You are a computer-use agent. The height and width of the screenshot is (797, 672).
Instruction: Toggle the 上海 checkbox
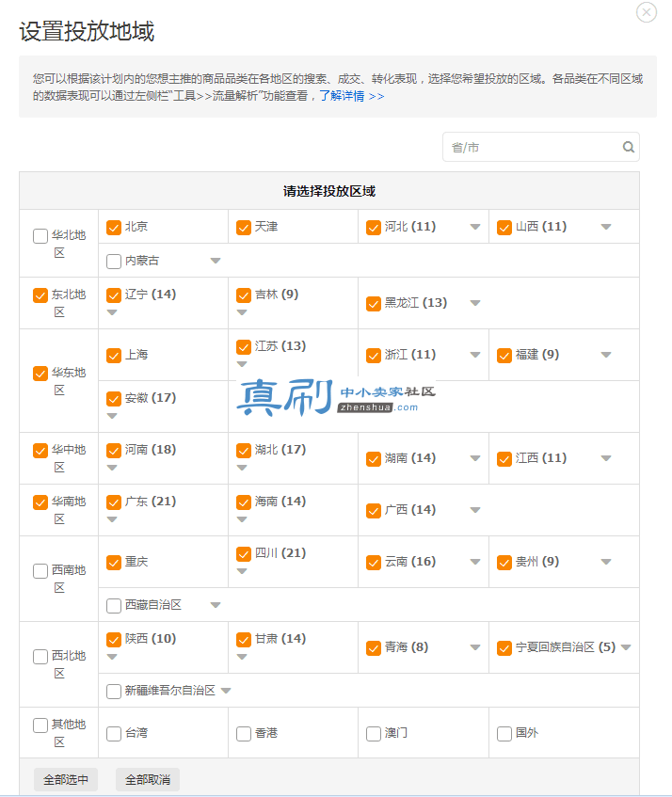pyautogui.click(x=114, y=356)
